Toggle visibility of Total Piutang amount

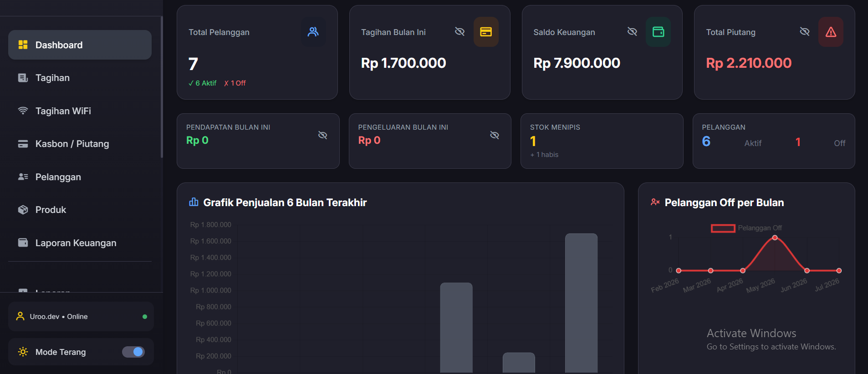click(805, 31)
